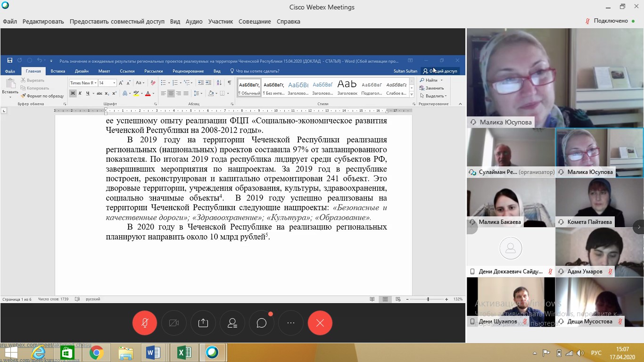Open the Webex share content button
644x362 pixels.
[x=203, y=323]
